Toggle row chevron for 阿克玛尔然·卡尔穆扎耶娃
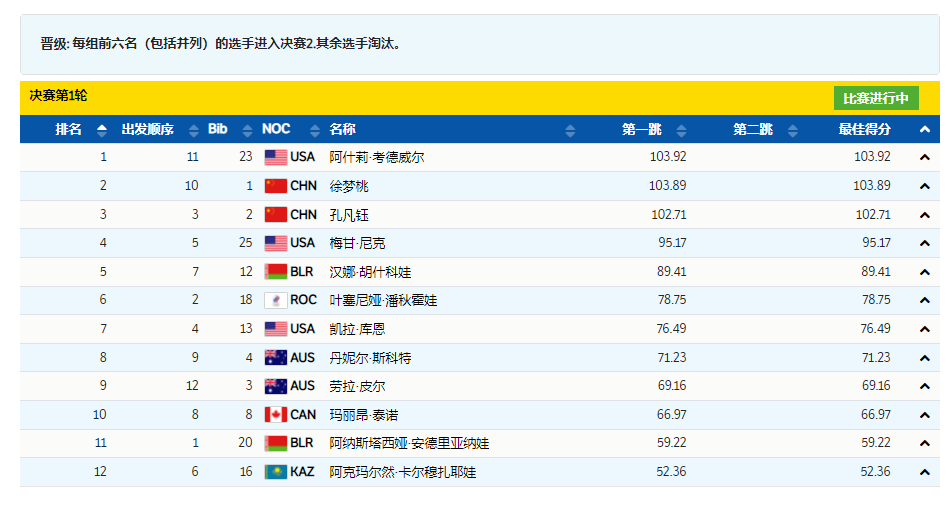The height and width of the screenshot is (524, 947). coord(925,472)
